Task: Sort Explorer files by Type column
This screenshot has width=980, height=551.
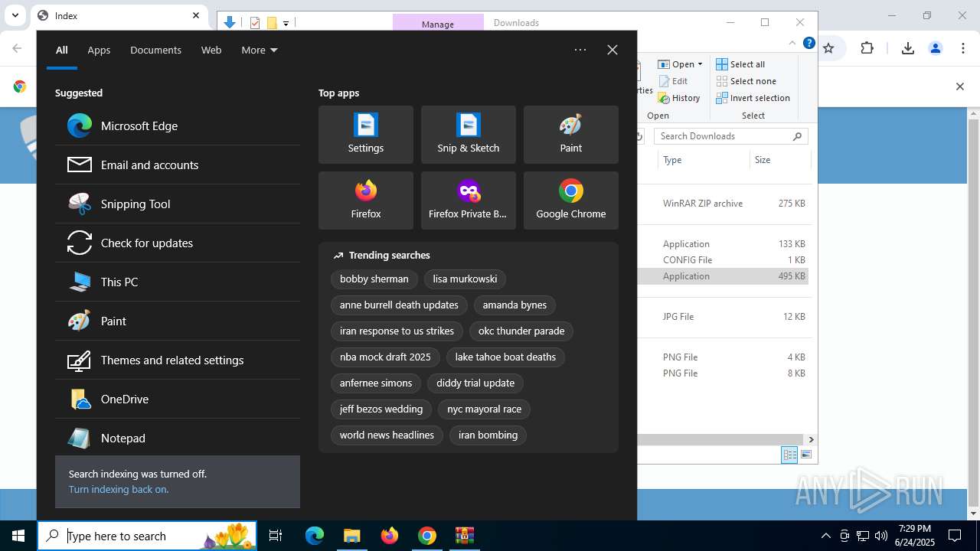Action: coord(704,160)
